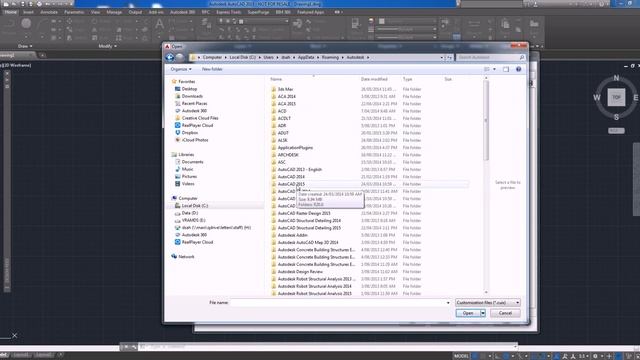Sort by the Name column header

pyautogui.click(x=276, y=79)
